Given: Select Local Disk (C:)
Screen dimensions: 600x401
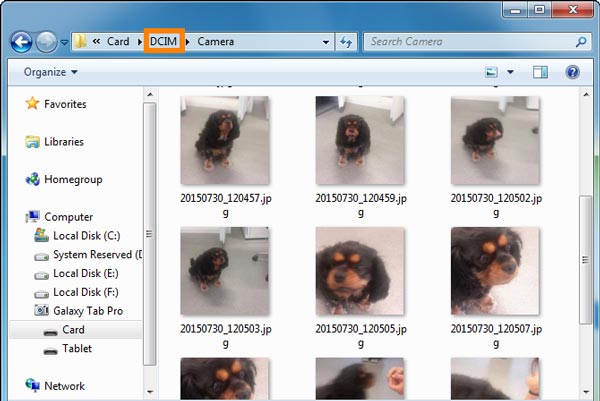Looking at the screenshot, I should pos(87,236).
